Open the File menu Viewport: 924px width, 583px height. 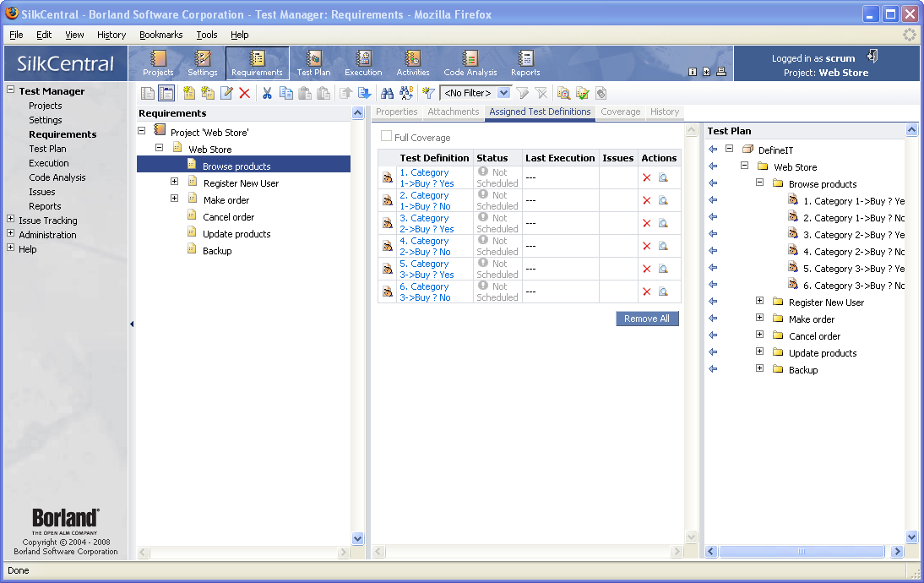click(x=17, y=35)
